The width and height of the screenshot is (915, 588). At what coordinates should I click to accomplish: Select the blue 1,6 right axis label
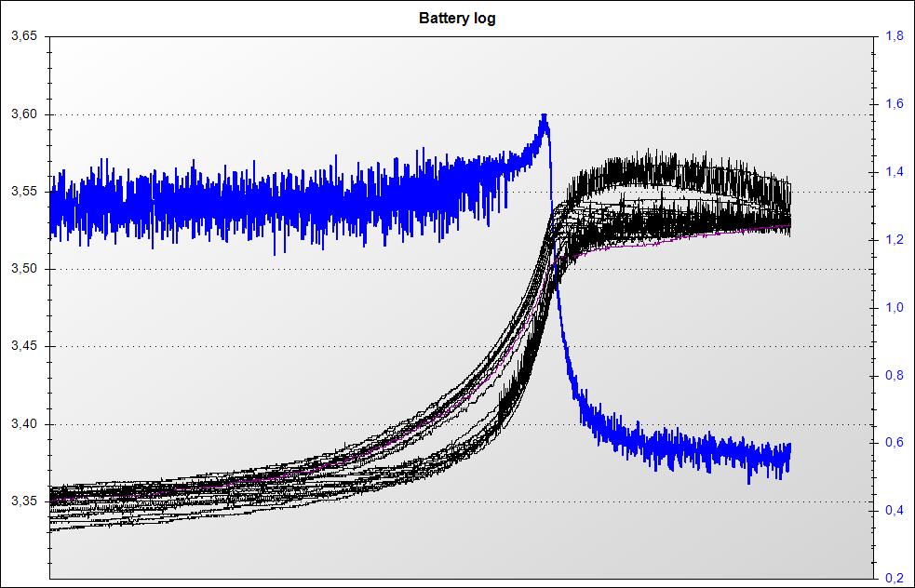(x=894, y=104)
